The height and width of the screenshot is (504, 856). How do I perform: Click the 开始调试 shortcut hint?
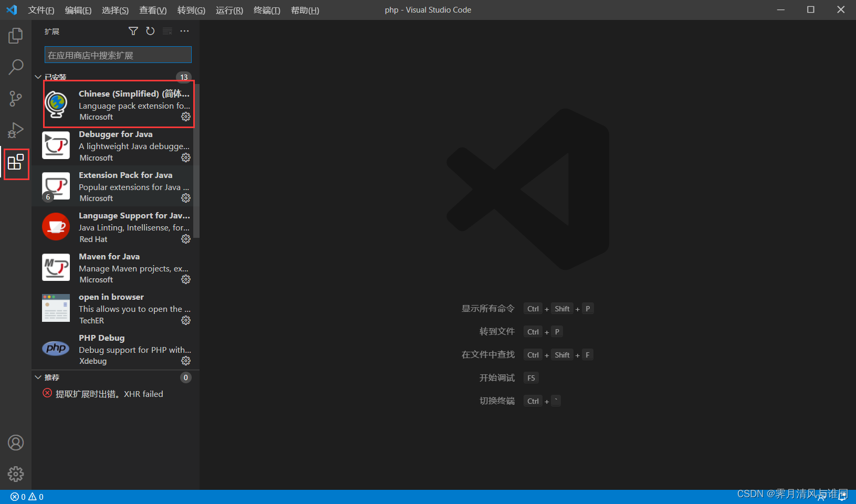(509, 378)
